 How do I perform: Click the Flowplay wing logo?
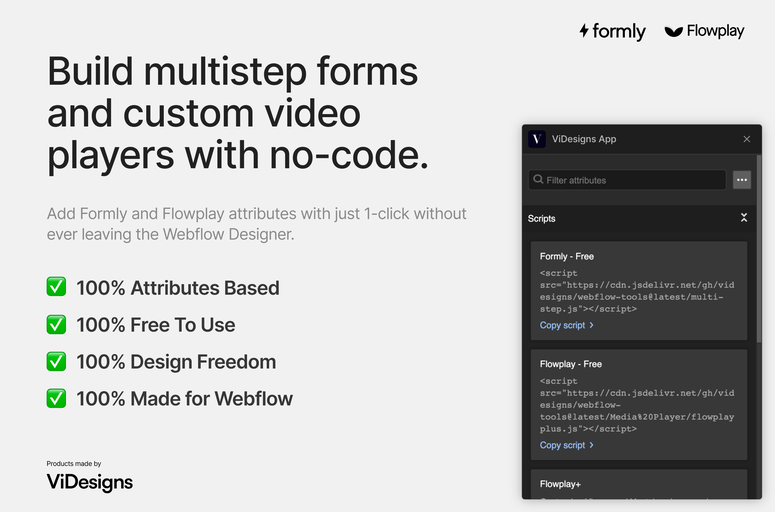click(673, 32)
